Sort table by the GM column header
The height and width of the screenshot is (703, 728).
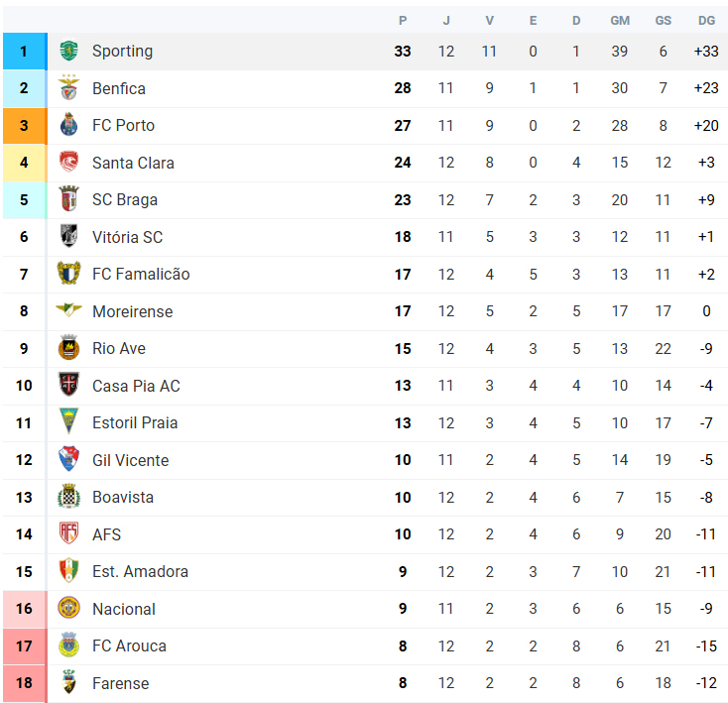point(620,21)
